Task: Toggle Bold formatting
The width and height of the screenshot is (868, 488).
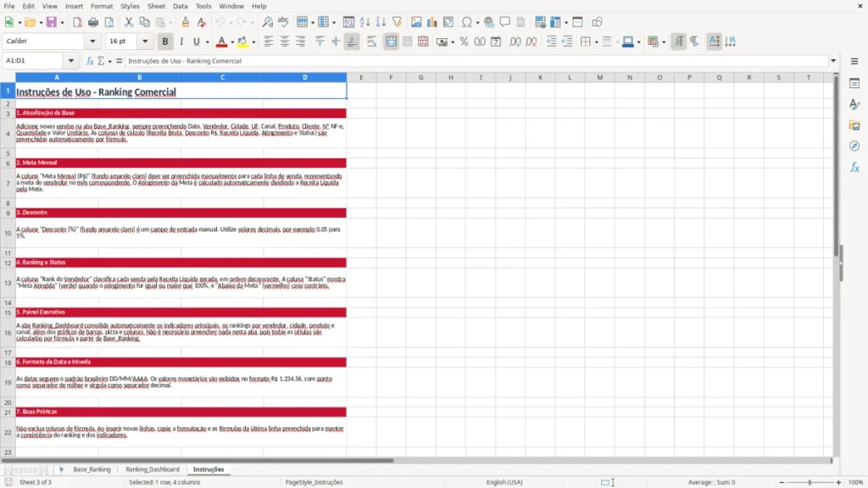Action: (165, 42)
